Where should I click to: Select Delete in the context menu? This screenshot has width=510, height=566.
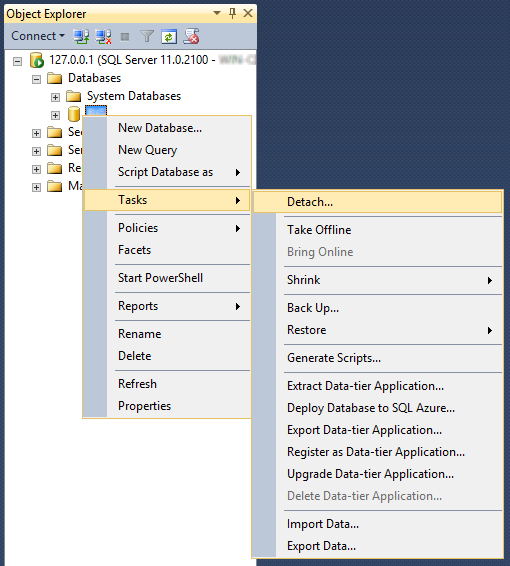click(167, 356)
